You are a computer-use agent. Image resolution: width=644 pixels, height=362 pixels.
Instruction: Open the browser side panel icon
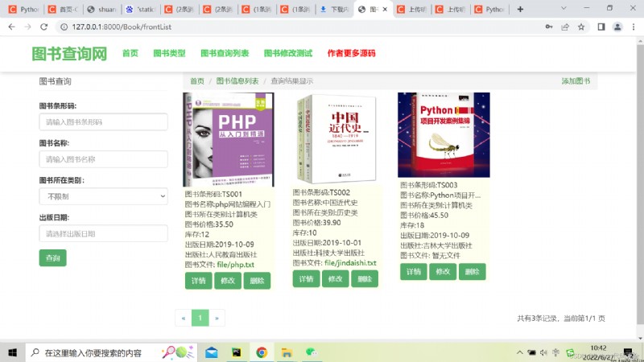click(601, 27)
